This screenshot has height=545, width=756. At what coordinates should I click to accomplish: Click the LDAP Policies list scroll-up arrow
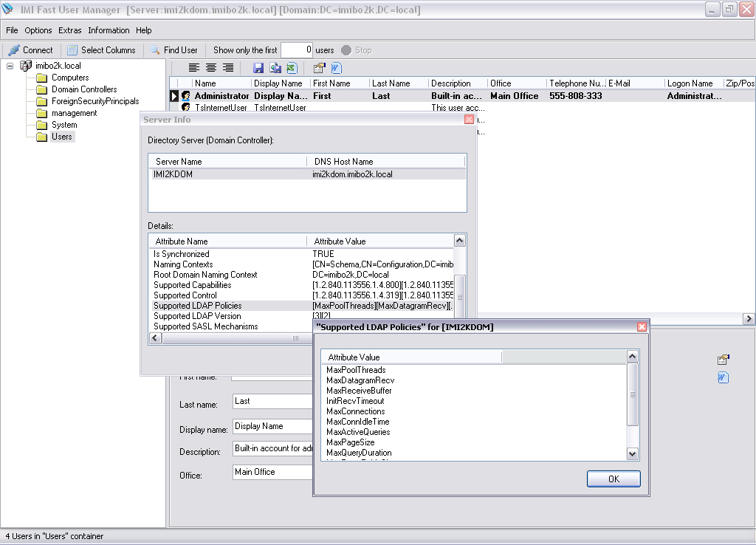point(632,357)
